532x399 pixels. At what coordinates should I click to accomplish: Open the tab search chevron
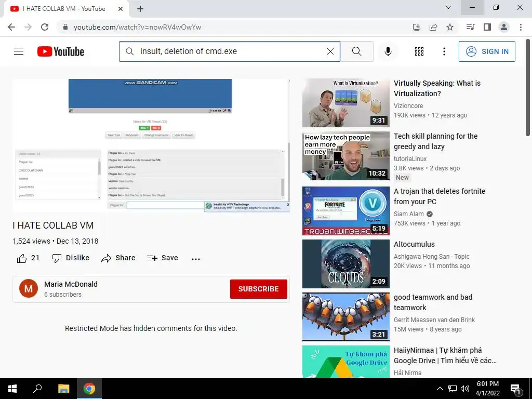click(448, 7)
